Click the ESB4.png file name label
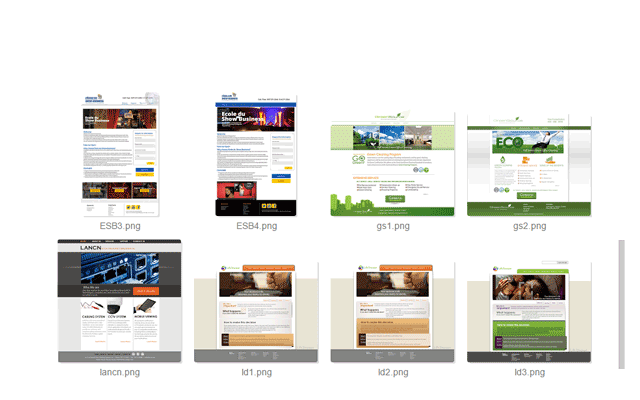The width and height of the screenshot is (640, 400). (256, 226)
